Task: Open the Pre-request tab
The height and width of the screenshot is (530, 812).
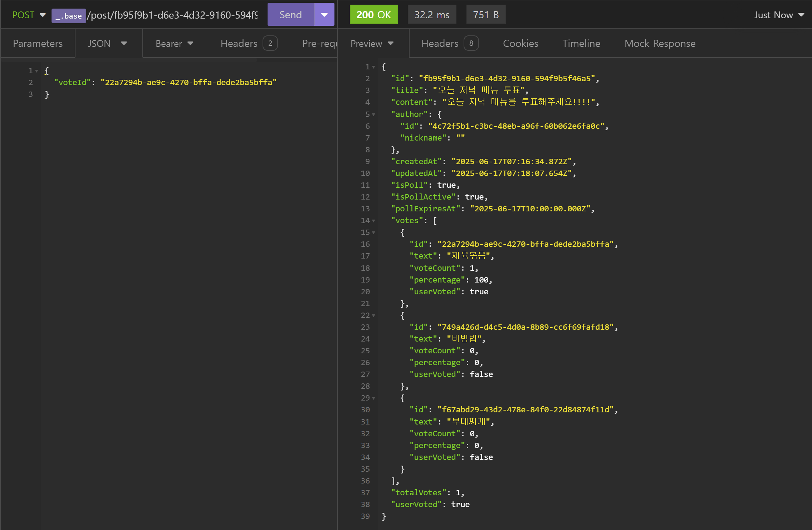Action: pos(319,43)
